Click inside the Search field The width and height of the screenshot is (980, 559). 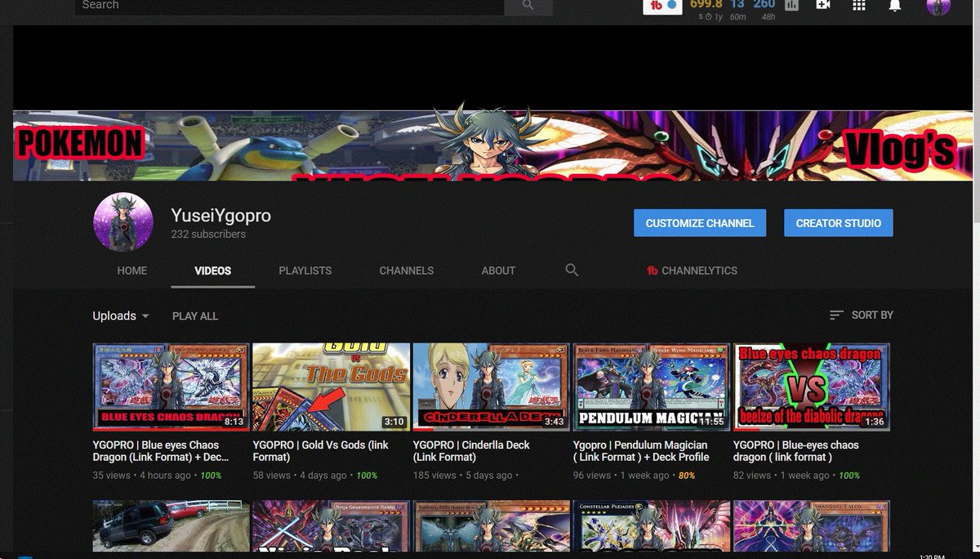pos(289,6)
